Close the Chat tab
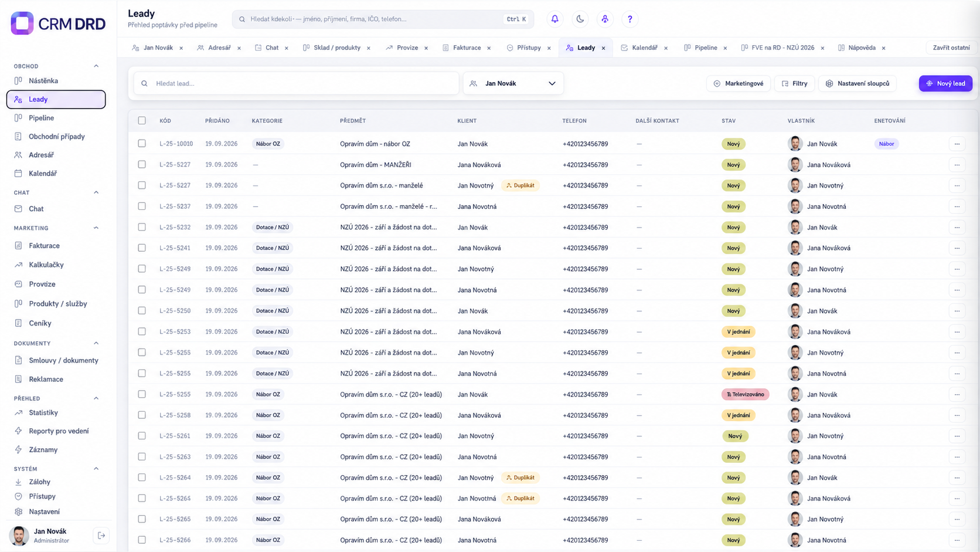This screenshot has height=552, width=980. tap(287, 48)
